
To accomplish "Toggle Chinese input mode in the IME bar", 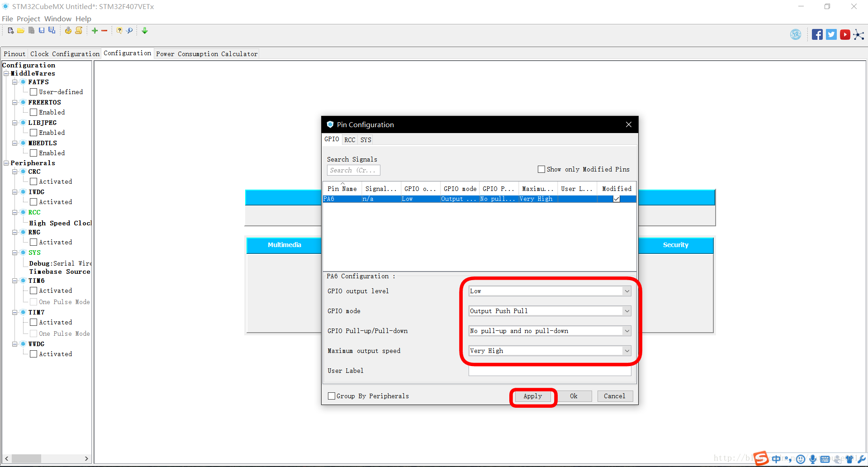I will coord(776,459).
